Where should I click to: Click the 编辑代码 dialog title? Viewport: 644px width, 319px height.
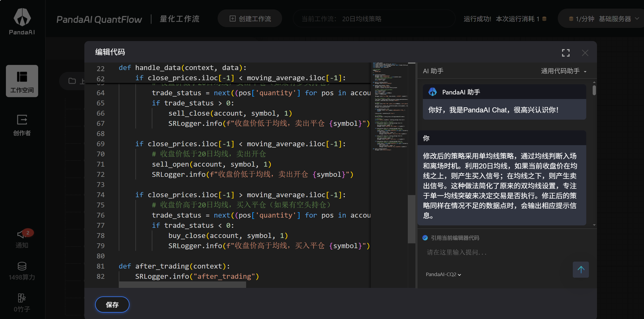coord(110,52)
